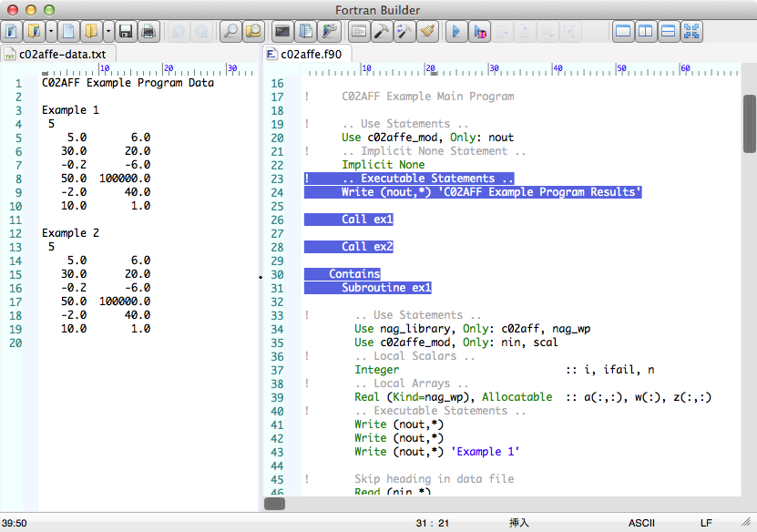The height and width of the screenshot is (532, 757).
Task: Click 'Example 2' in data file
Action: coord(70,233)
